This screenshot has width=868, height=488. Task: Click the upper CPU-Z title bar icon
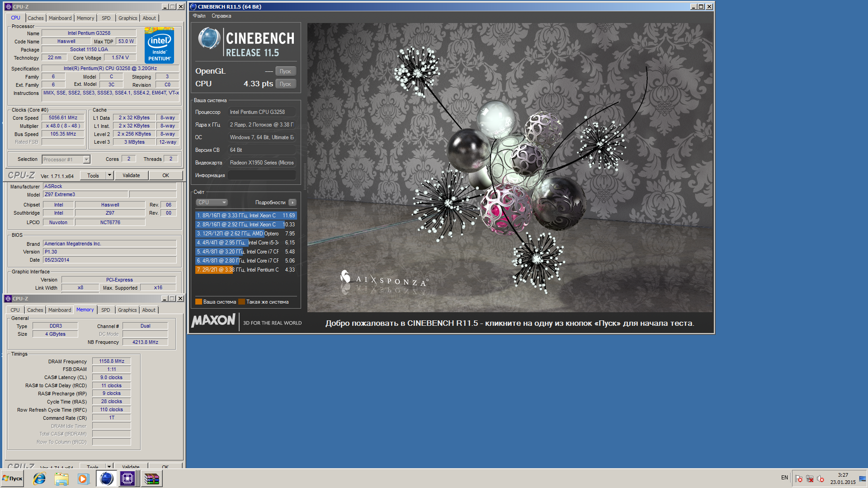click(x=9, y=7)
